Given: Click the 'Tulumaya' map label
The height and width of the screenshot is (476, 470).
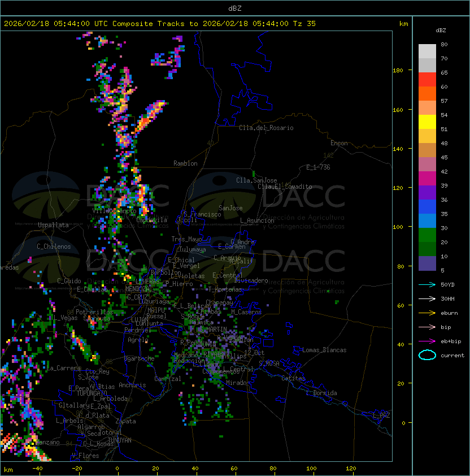Looking at the screenshot, I should pyautogui.click(x=193, y=249).
